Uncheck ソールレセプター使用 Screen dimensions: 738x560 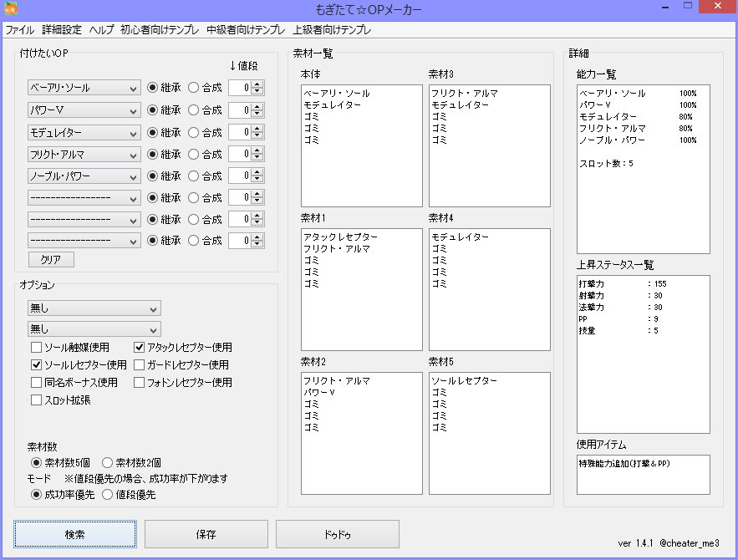pos(79,364)
